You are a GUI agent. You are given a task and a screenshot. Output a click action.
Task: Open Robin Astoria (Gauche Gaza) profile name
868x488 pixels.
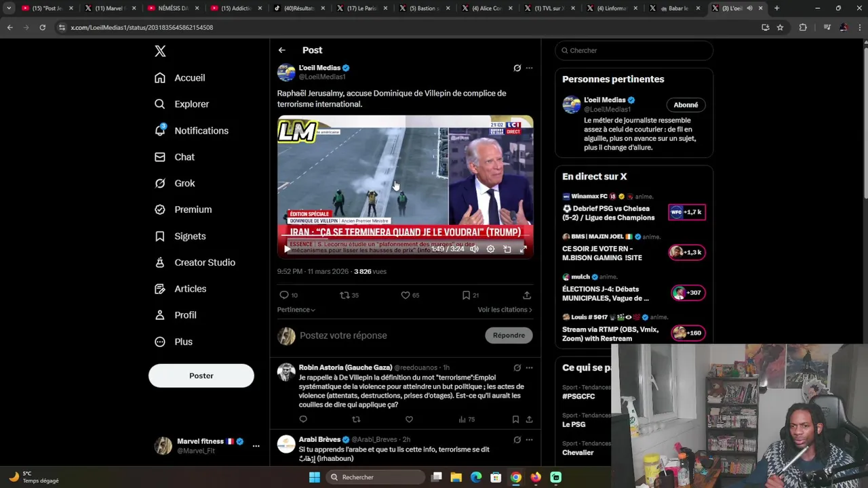click(x=345, y=367)
